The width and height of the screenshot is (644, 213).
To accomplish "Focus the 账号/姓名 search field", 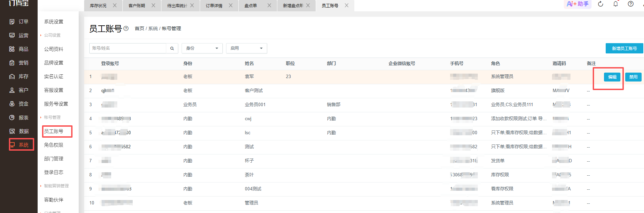I will [x=128, y=48].
